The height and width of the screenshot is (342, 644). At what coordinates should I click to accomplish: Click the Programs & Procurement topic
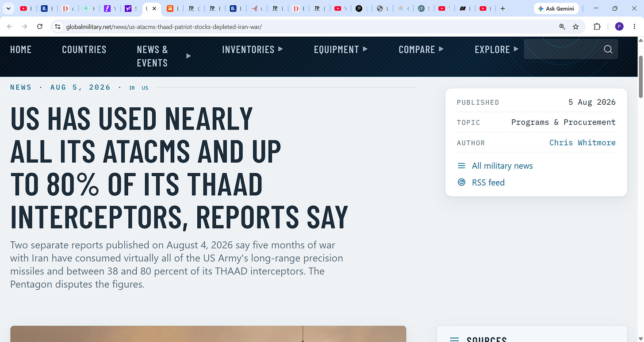point(563,122)
